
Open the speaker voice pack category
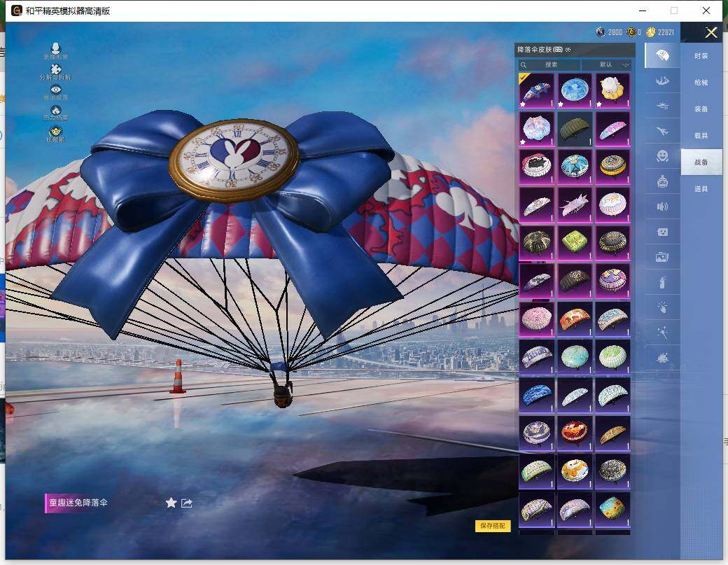(x=661, y=207)
